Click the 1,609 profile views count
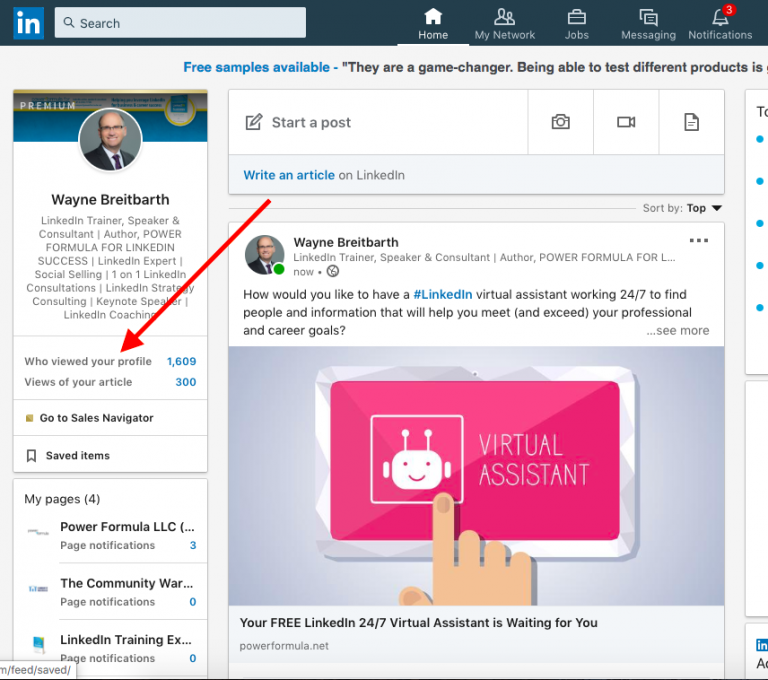This screenshot has width=768, height=680. 181,362
